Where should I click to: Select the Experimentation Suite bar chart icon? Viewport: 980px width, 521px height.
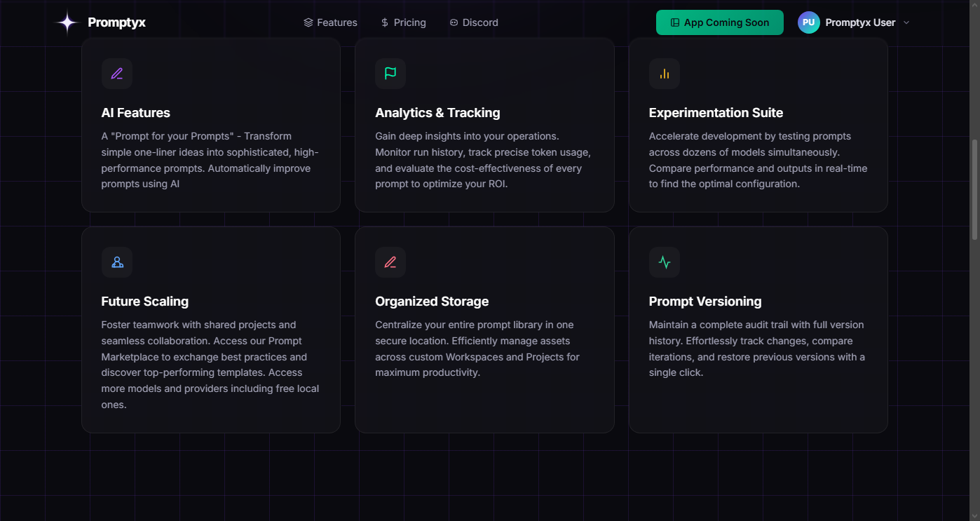[664, 74]
